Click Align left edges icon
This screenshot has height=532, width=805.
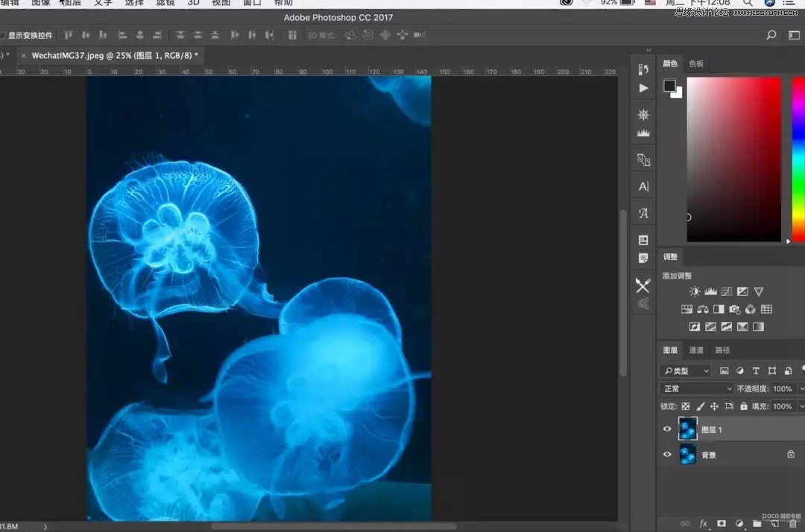click(122, 35)
